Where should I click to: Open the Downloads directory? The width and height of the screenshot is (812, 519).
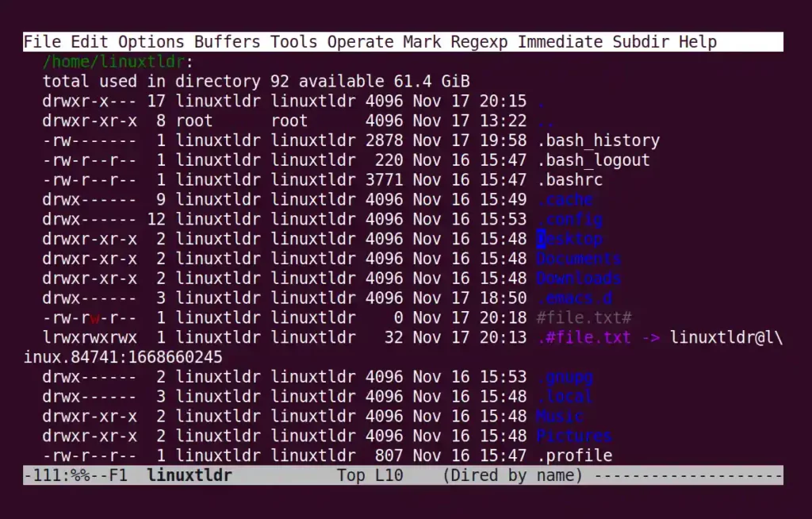click(579, 279)
